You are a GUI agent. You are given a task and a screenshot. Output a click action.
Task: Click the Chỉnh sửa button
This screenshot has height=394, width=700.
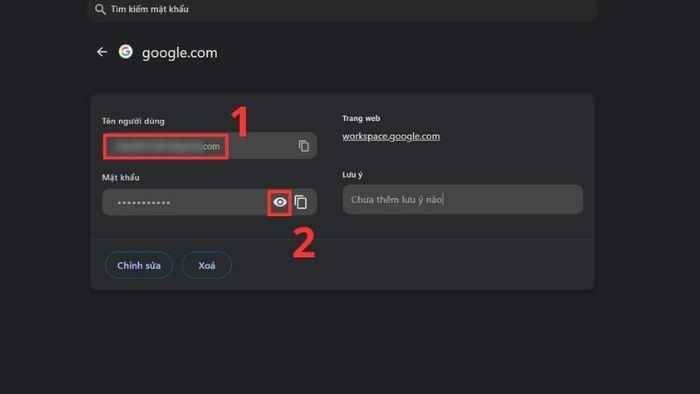pyautogui.click(x=139, y=265)
